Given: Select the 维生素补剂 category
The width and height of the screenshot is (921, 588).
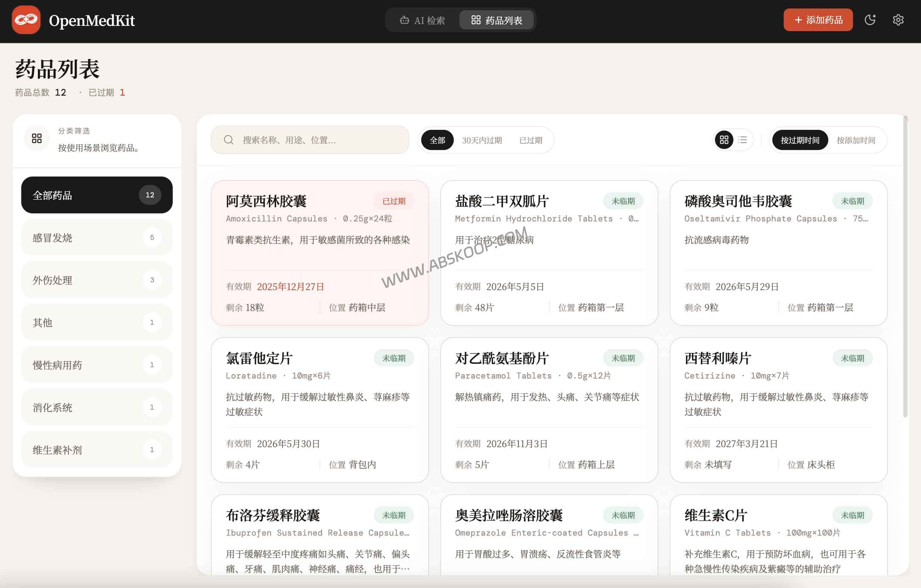Looking at the screenshot, I should pos(96,450).
